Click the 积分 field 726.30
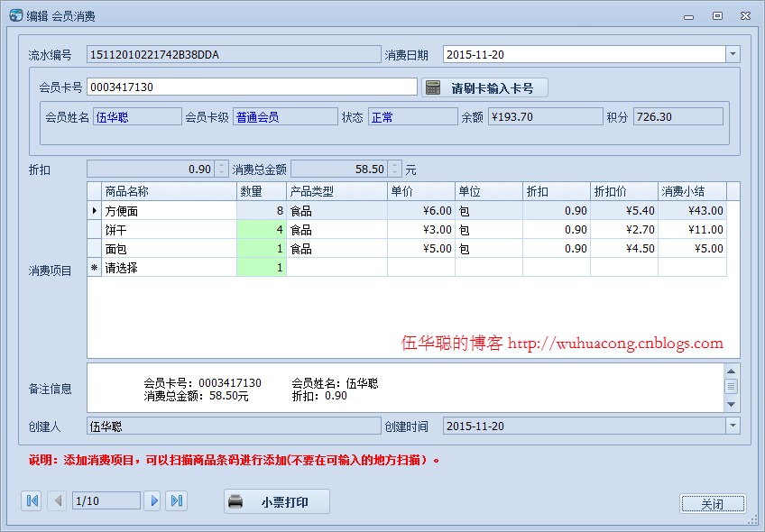The image size is (765, 532). click(678, 117)
